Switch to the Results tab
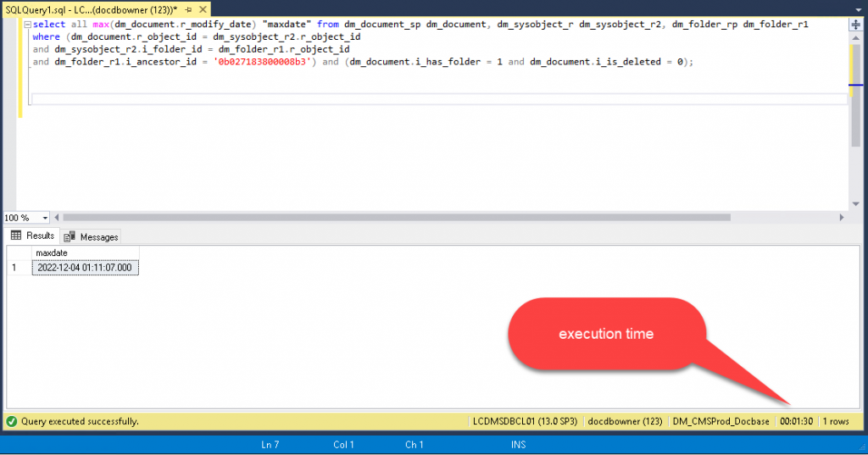The image size is (868, 455). pyautogui.click(x=33, y=236)
